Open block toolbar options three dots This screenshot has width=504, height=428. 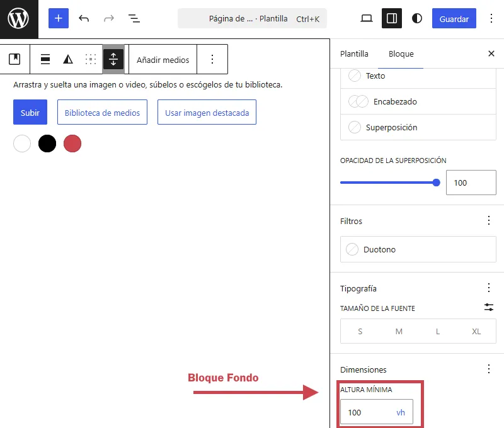tap(212, 59)
